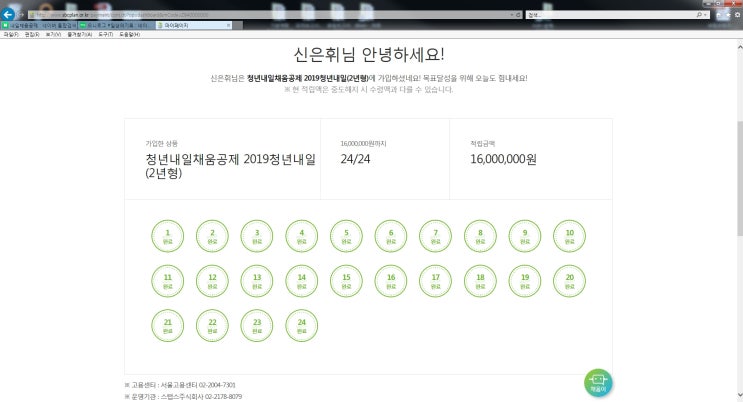Open the 즐겨찾기(A) menu

pyautogui.click(x=80, y=35)
